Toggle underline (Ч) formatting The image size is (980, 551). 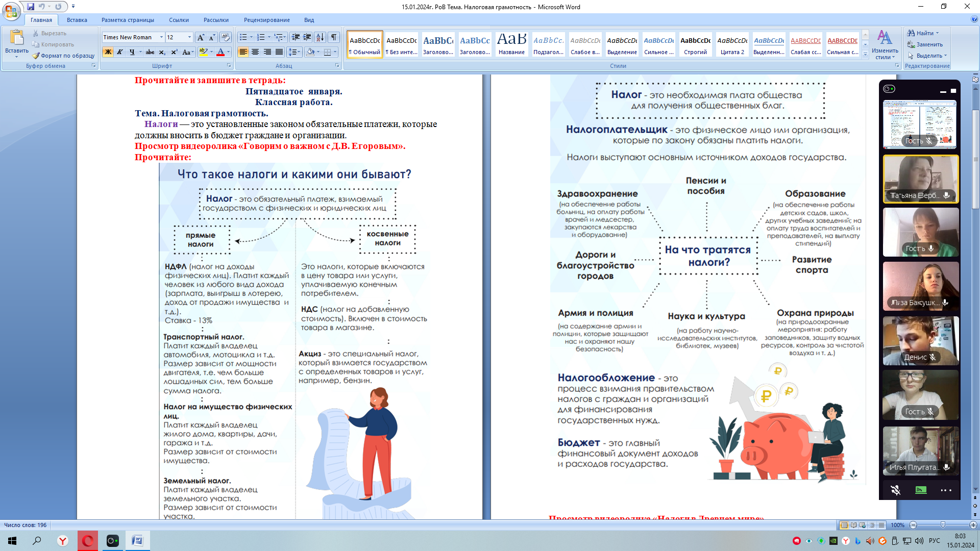click(x=132, y=52)
